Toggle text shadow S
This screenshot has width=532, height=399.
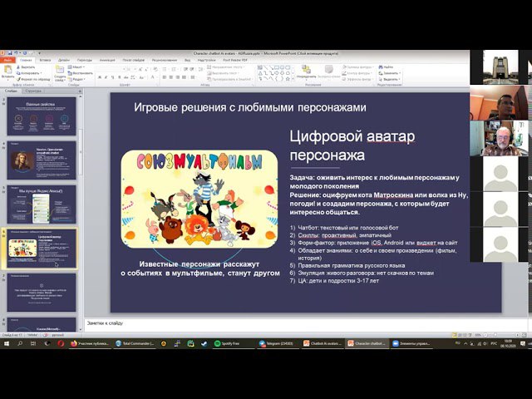coord(120,77)
